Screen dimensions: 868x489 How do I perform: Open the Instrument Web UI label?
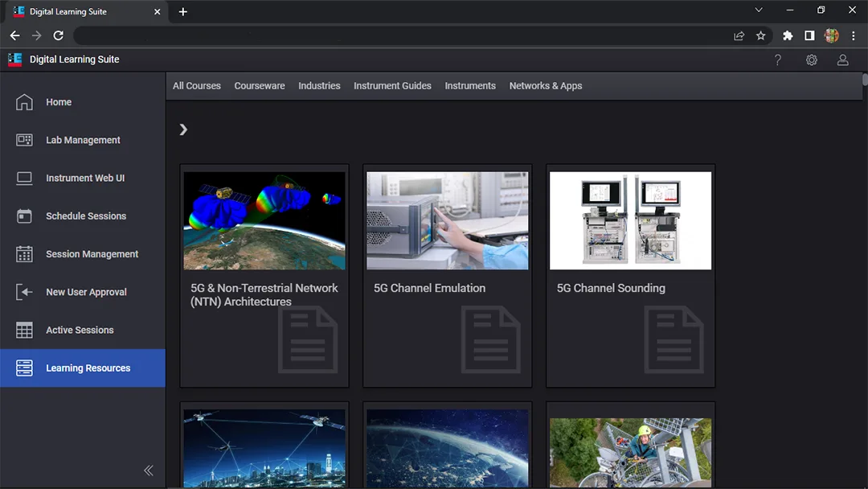tap(85, 179)
